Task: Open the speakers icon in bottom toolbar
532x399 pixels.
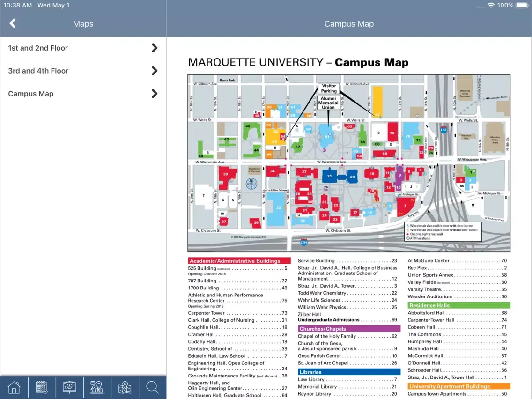Action: pyautogui.click(x=97, y=387)
